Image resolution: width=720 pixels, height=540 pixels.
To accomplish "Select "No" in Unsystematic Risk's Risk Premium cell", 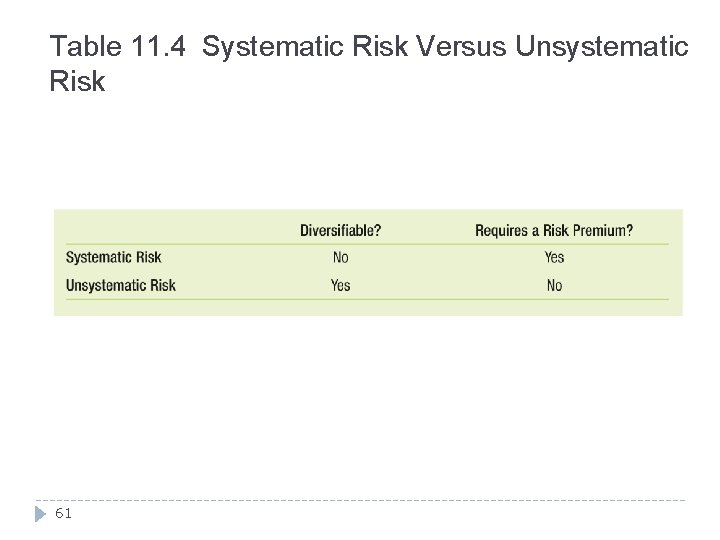I will coord(554,286).
